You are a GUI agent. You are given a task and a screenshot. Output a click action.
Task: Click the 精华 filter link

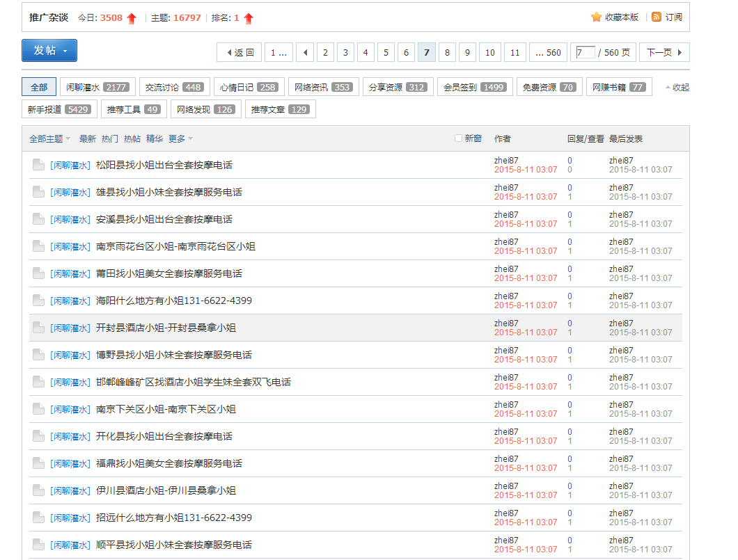point(155,139)
